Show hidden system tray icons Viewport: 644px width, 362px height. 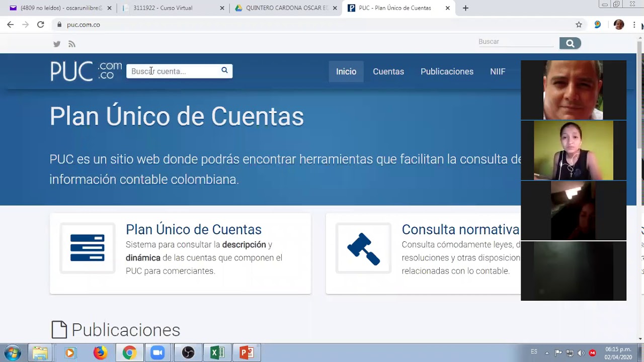[547, 353]
